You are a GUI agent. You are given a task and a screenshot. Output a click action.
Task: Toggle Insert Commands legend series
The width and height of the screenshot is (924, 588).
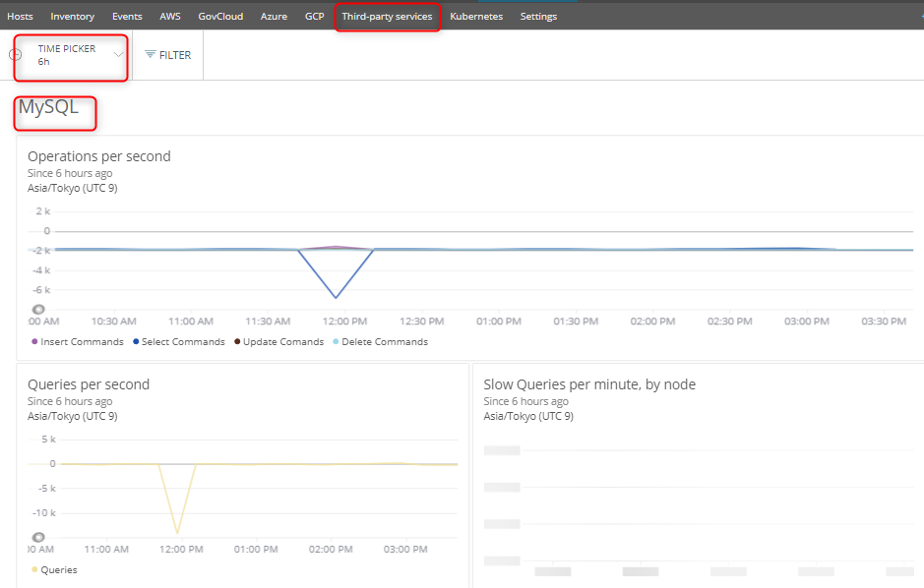click(x=77, y=342)
